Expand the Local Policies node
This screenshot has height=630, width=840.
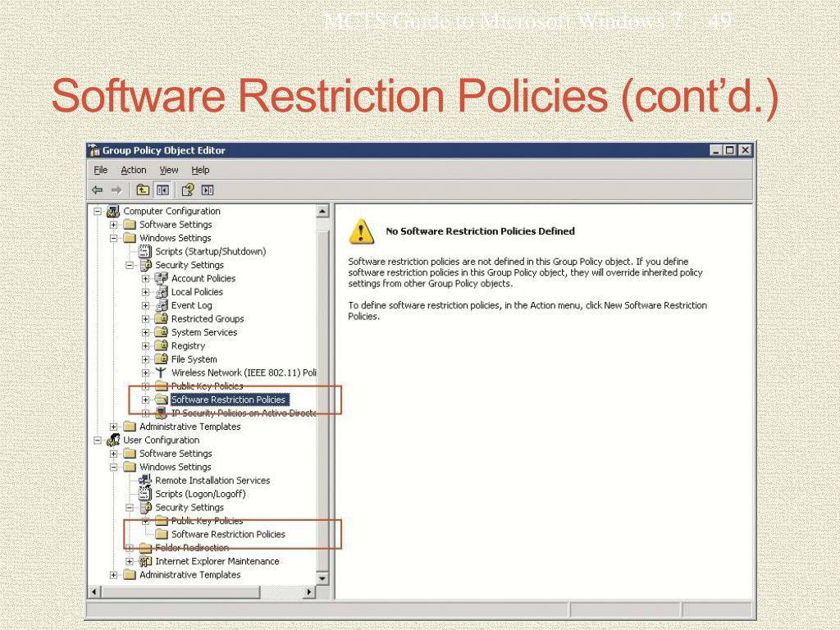click(146, 292)
